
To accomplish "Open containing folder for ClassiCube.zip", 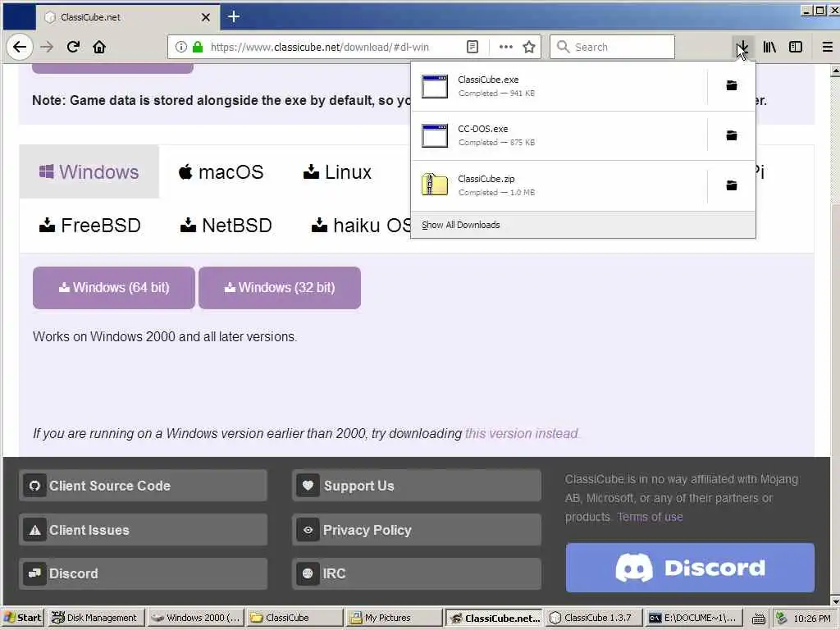I will [731, 185].
